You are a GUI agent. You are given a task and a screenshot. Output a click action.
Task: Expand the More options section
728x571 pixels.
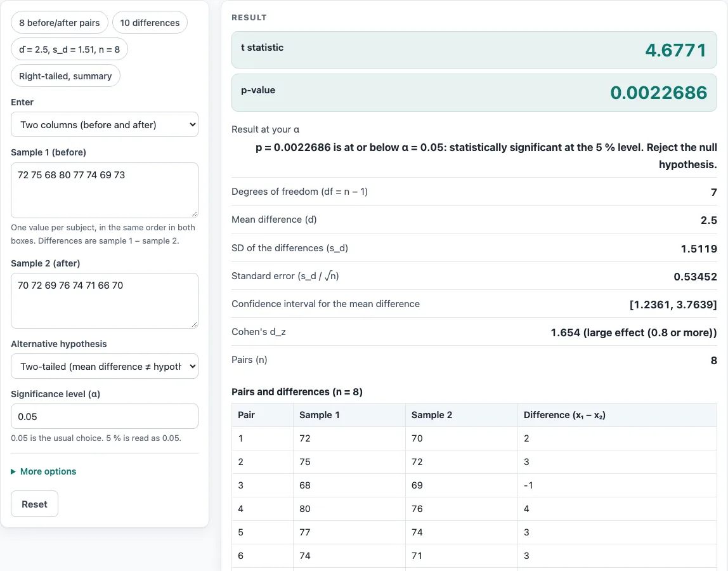pyautogui.click(x=48, y=471)
